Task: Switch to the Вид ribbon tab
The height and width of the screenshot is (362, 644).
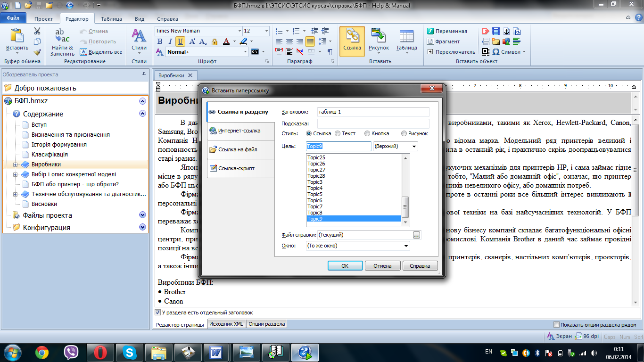Action: pos(140,19)
